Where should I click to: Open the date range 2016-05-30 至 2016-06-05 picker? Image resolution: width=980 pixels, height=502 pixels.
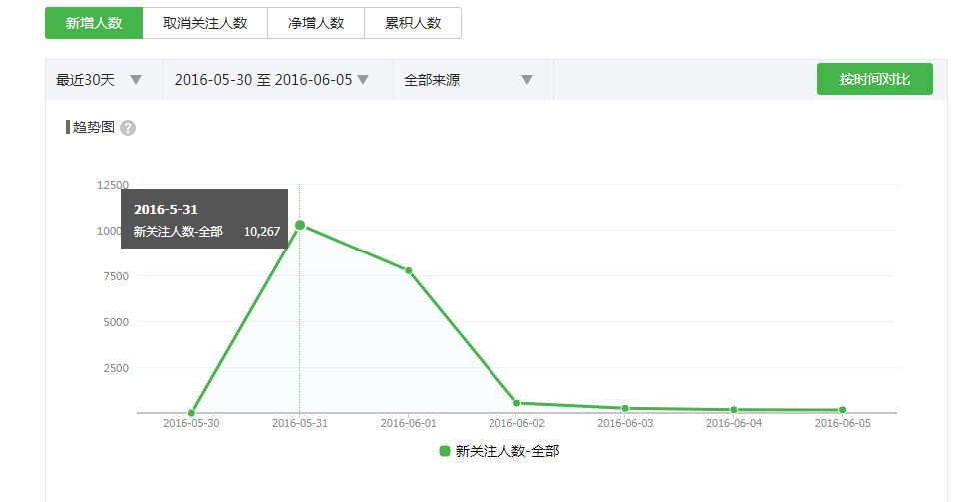pyautogui.click(x=272, y=80)
